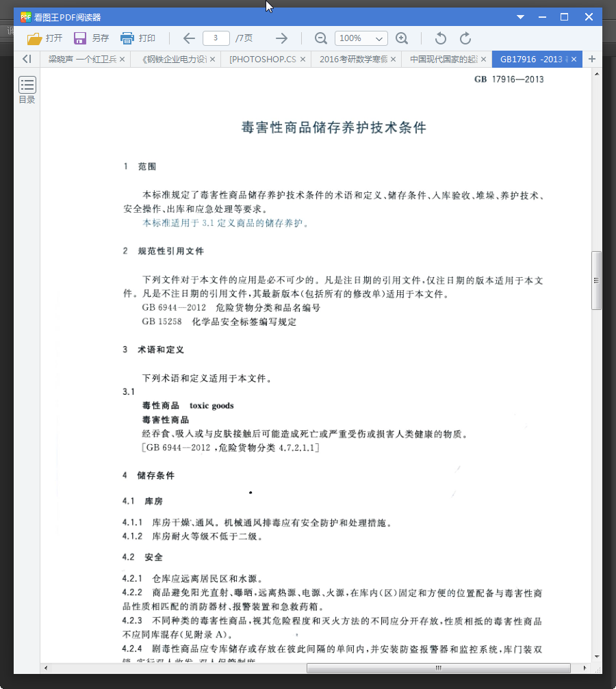Click the scroll down arrow
This screenshot has width=616, height=689.
(x=596, y=656)
